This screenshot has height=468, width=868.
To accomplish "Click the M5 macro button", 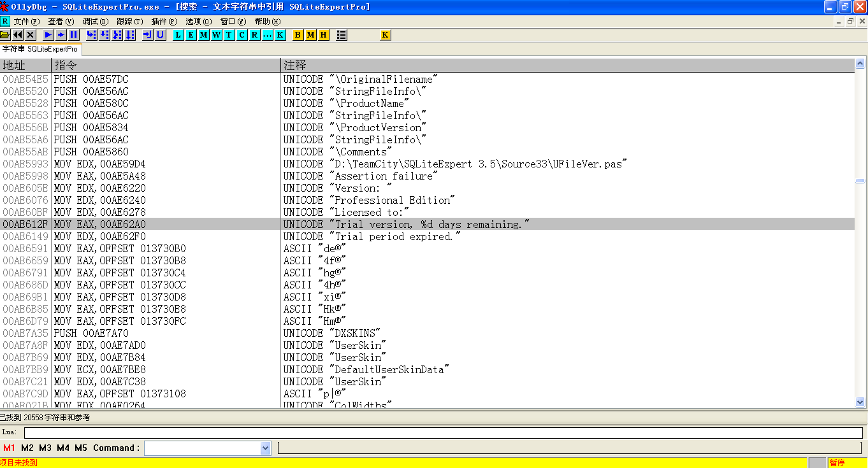I will (x=81, y=448).
